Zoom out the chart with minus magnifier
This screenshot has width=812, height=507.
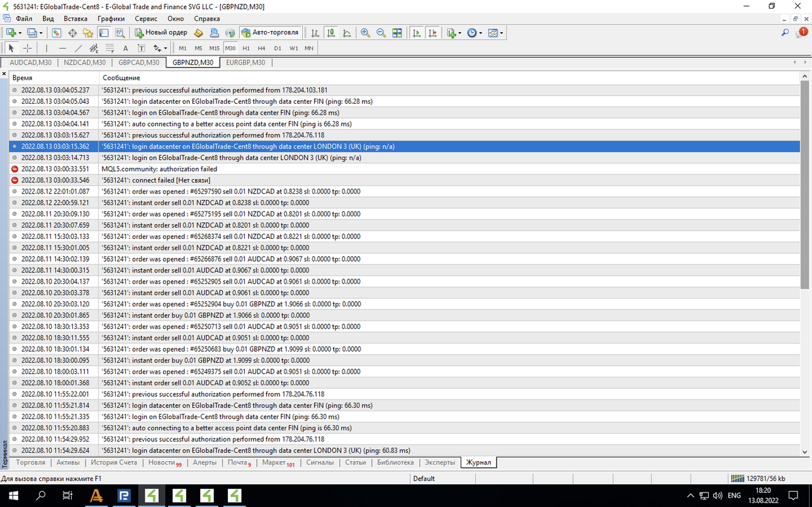[x=381, y=33]
